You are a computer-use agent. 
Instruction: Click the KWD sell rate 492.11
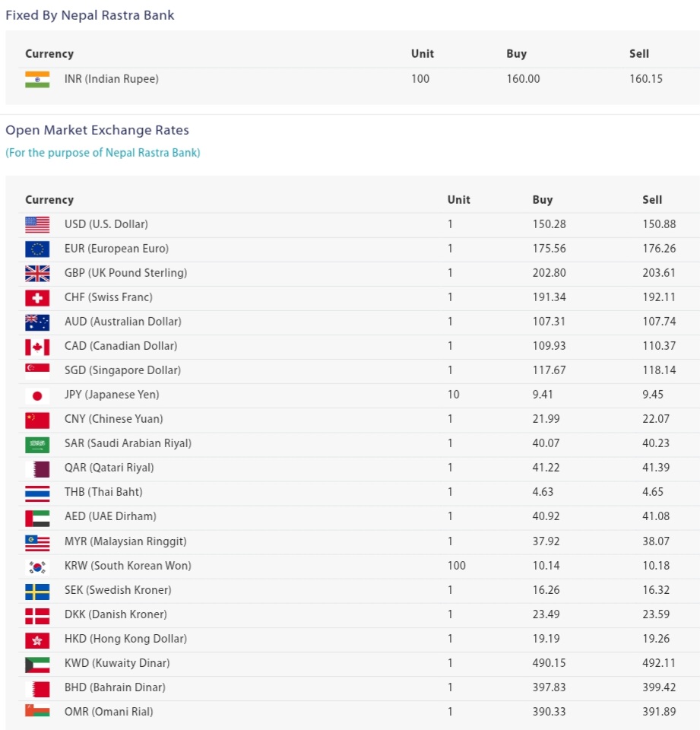tap(658, 663)
